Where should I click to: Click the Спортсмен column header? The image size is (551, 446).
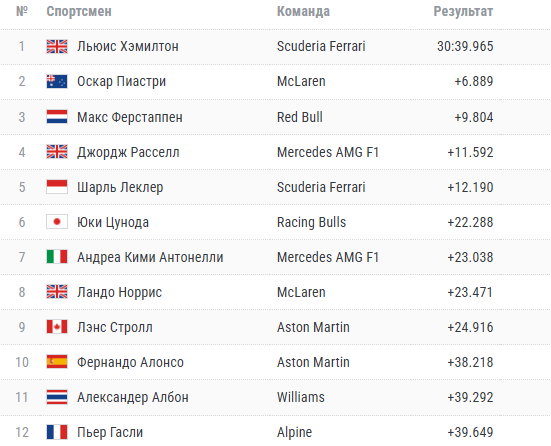pyautogui.click(x=79, y=12)
